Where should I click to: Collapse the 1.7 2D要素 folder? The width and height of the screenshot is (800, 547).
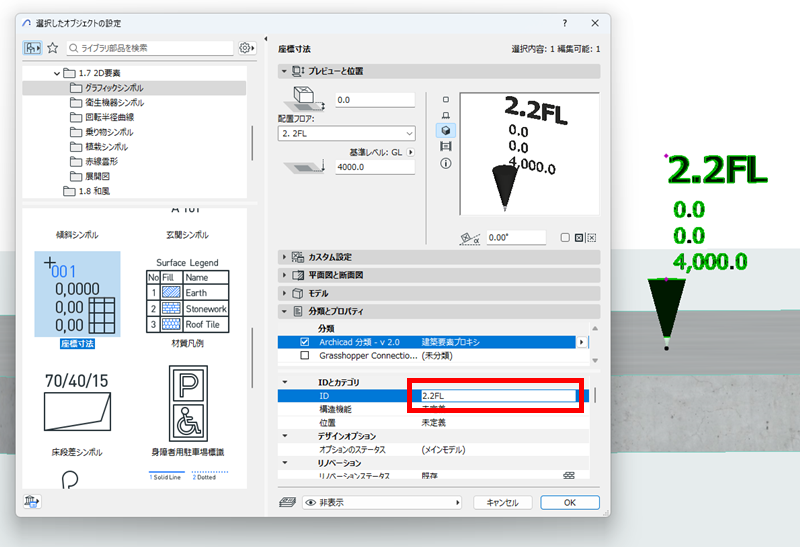(57, 73)
